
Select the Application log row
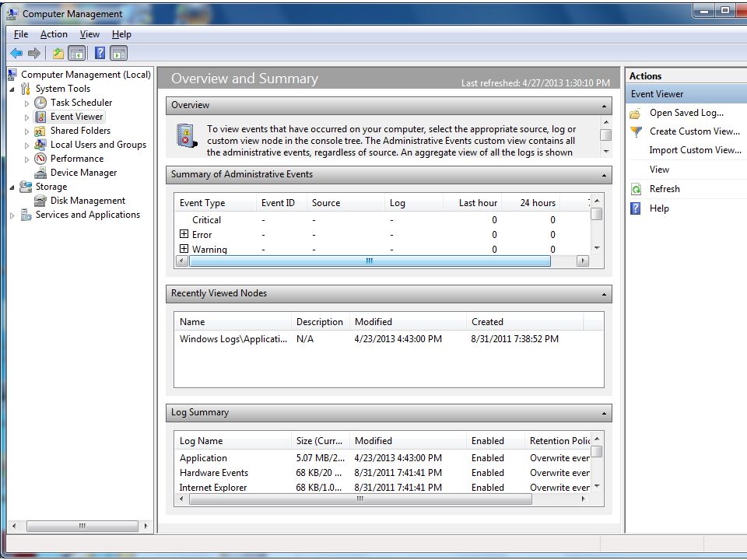(x=383, y=458)
